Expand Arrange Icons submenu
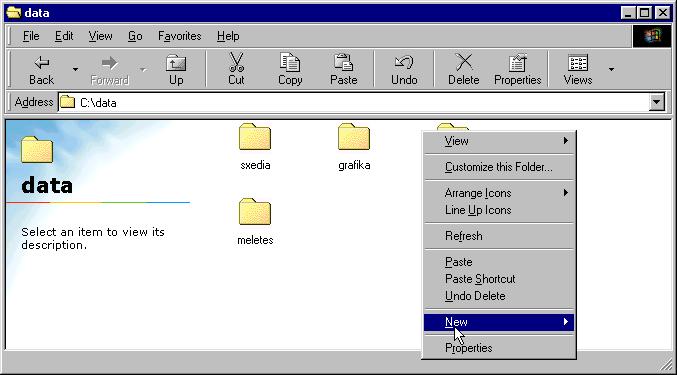677x375 pixels. (499, 193)
